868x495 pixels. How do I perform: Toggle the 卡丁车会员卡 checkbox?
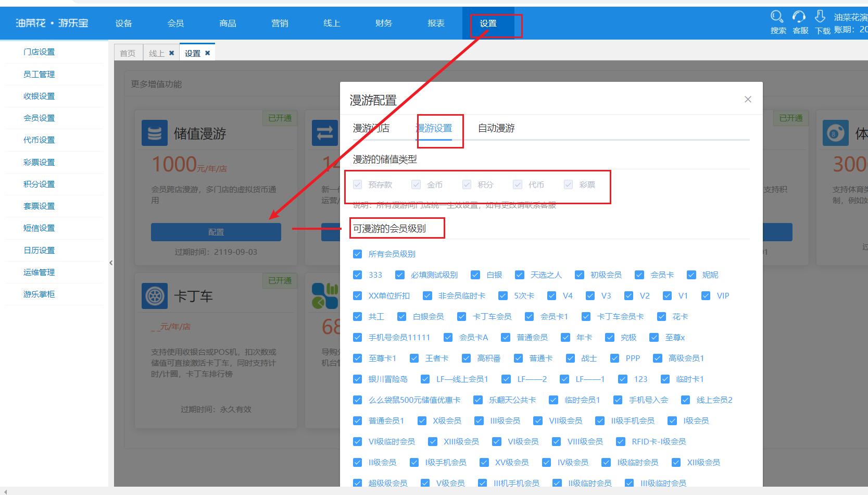(x=586, y=317)
